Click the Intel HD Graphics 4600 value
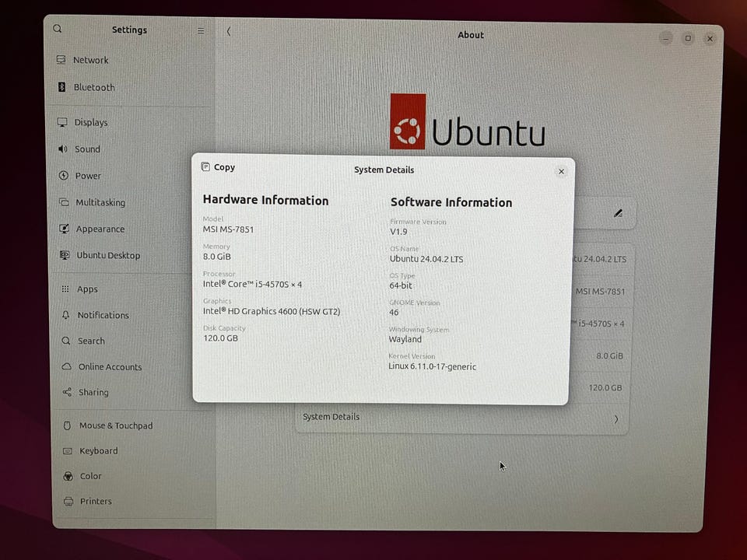The width and height of the screenshot is (747, 560). (272, 311)
